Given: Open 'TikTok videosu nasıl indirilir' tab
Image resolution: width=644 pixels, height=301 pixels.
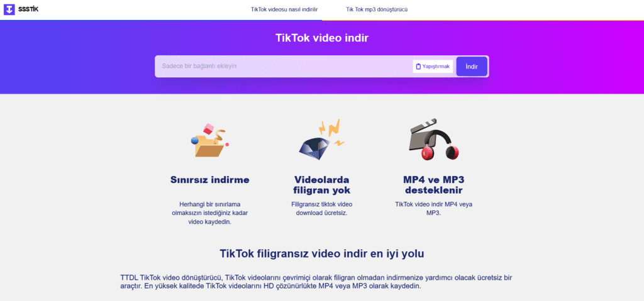Looking at the screenshot, I should point(284,9).
